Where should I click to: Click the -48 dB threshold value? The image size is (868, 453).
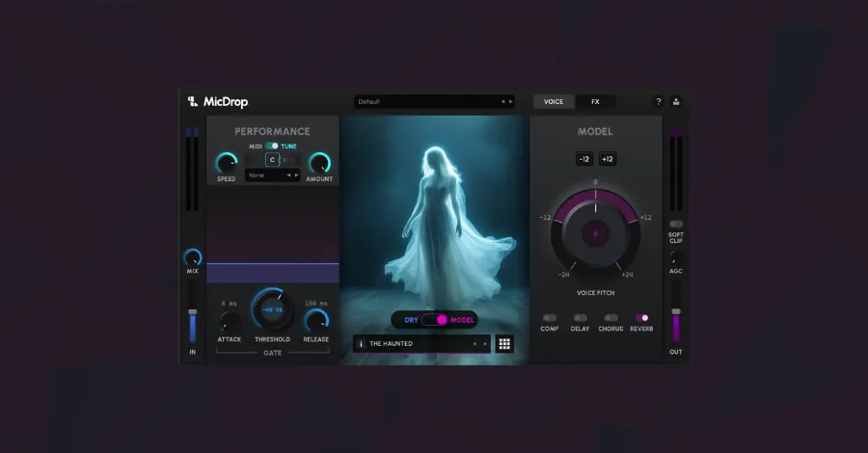tap(272, 309)
